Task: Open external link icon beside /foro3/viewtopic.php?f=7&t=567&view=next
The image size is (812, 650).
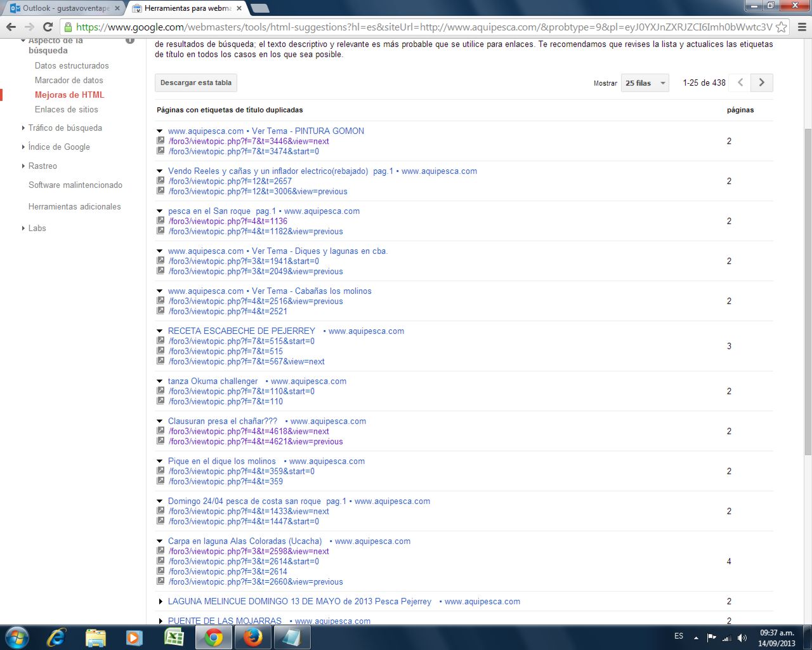Action: [x=160, y=361]
